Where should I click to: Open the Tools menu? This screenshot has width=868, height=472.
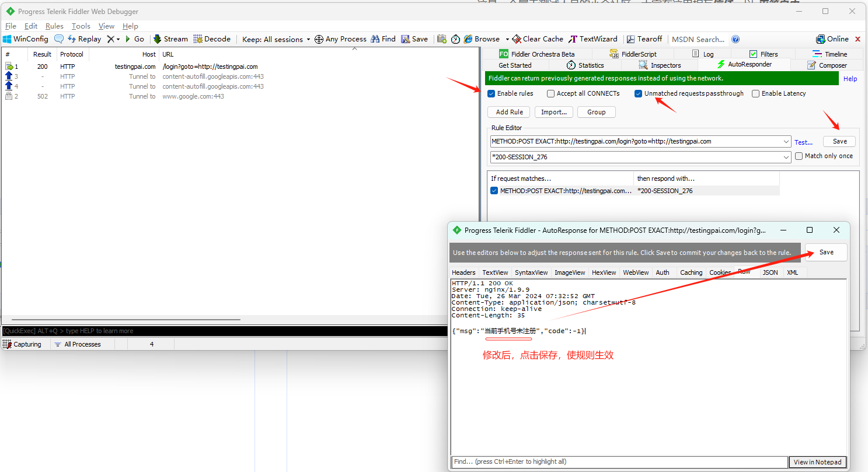(81, 26)
